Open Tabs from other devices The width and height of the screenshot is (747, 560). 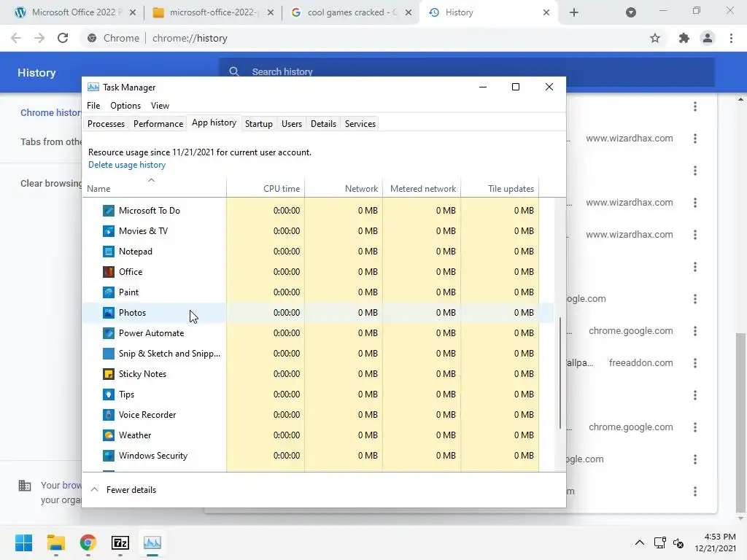coord(50,142)
